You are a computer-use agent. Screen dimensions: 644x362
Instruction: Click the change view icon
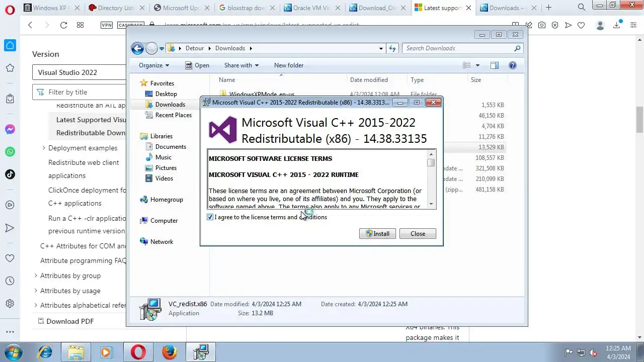[467, 65]
